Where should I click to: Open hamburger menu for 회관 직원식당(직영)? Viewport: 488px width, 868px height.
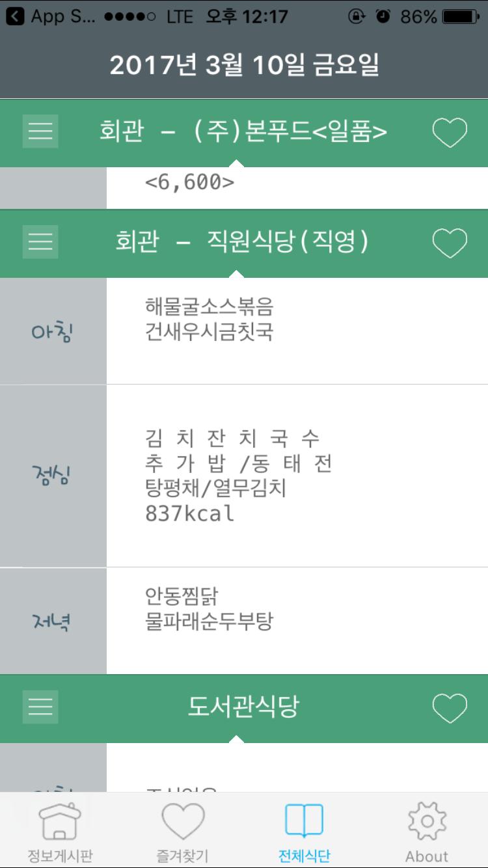(40, 242)
